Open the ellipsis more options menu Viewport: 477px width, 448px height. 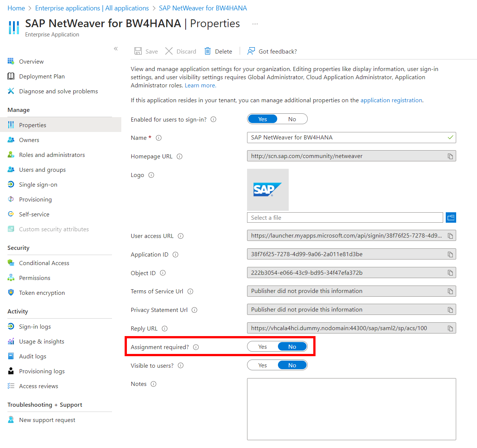tap(255, 24)
